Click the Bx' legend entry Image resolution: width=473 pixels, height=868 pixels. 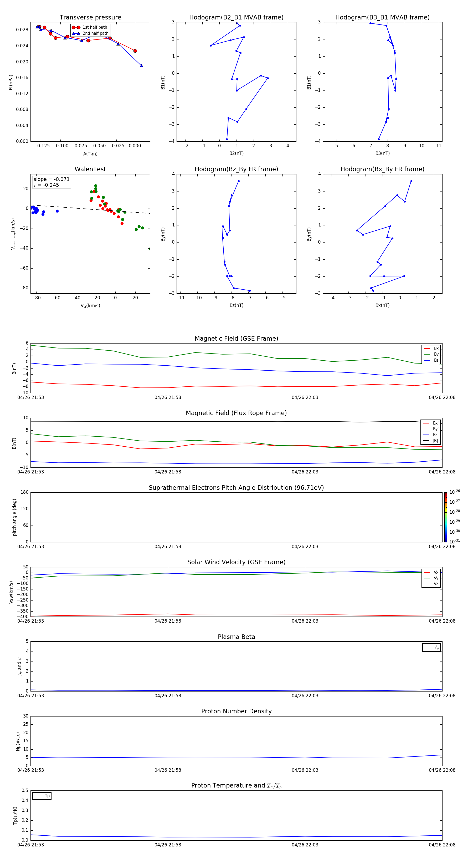(431, 423)
